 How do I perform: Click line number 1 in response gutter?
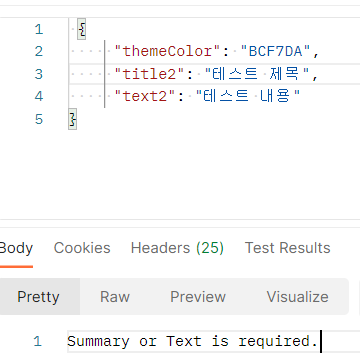coord(37,341)
